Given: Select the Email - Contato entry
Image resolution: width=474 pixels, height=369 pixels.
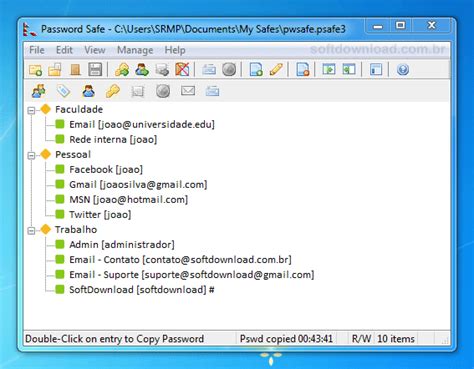Looking at the screenshot, I should pyautogui.click(x=180, y=259).
